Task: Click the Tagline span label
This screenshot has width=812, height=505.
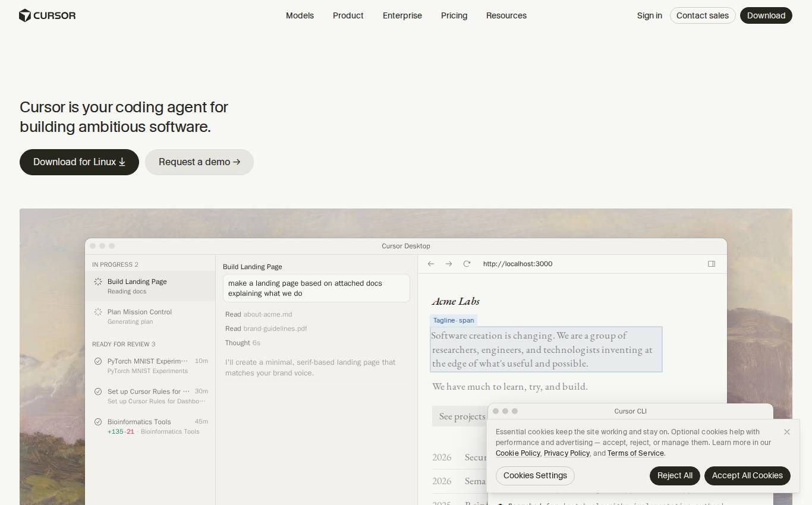Action: (x=454, y=320)
